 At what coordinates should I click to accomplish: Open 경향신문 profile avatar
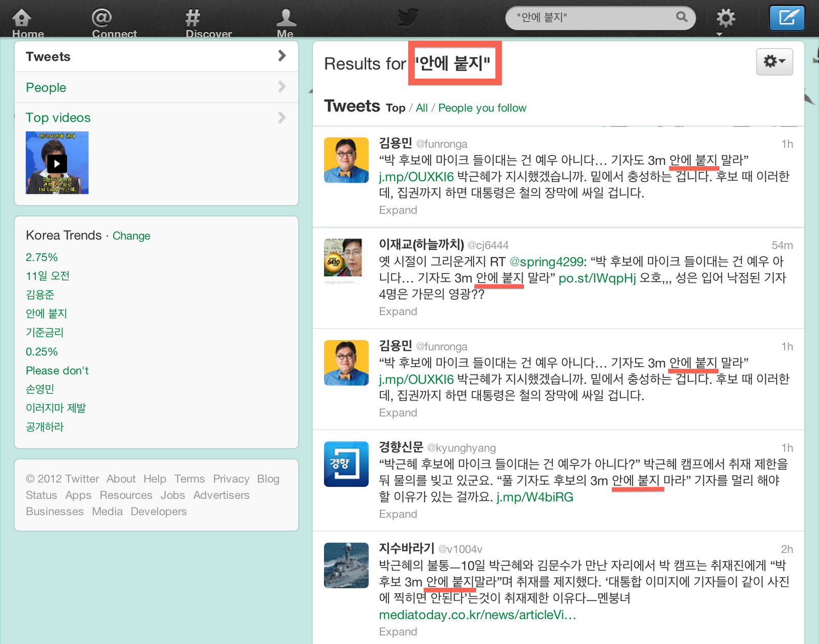coord(346,463)
